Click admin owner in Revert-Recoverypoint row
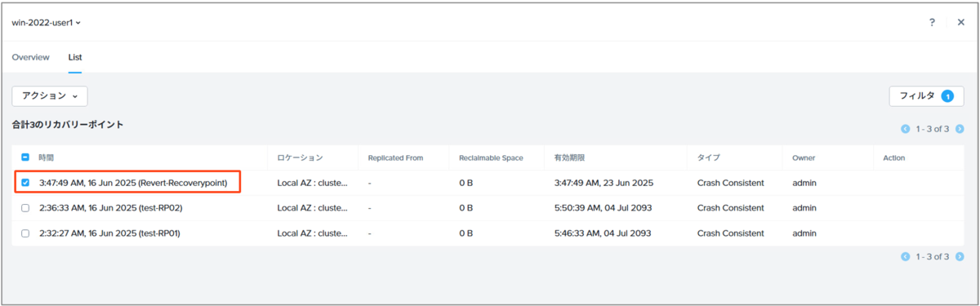980x306 pixels. pos(804,183)
